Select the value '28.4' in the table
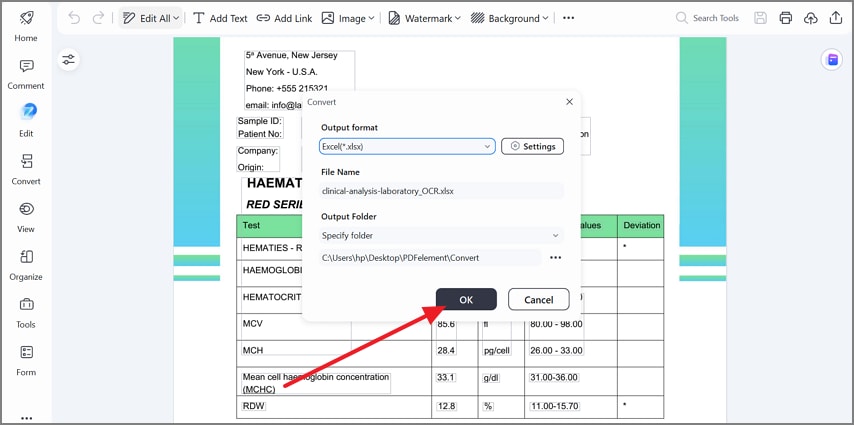 click(x=446, y=350)
